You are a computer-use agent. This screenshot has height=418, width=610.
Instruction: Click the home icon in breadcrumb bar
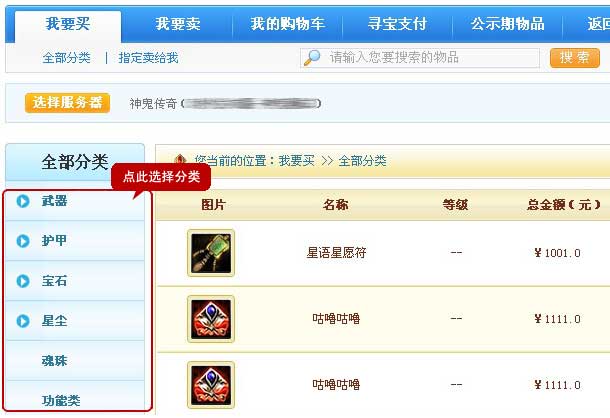[x=180, y=160]
